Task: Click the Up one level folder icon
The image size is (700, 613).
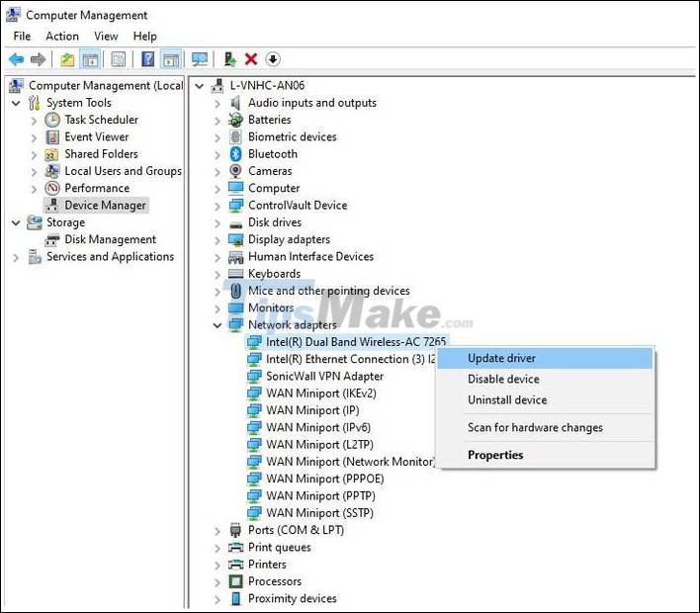Action: [67, 59]
